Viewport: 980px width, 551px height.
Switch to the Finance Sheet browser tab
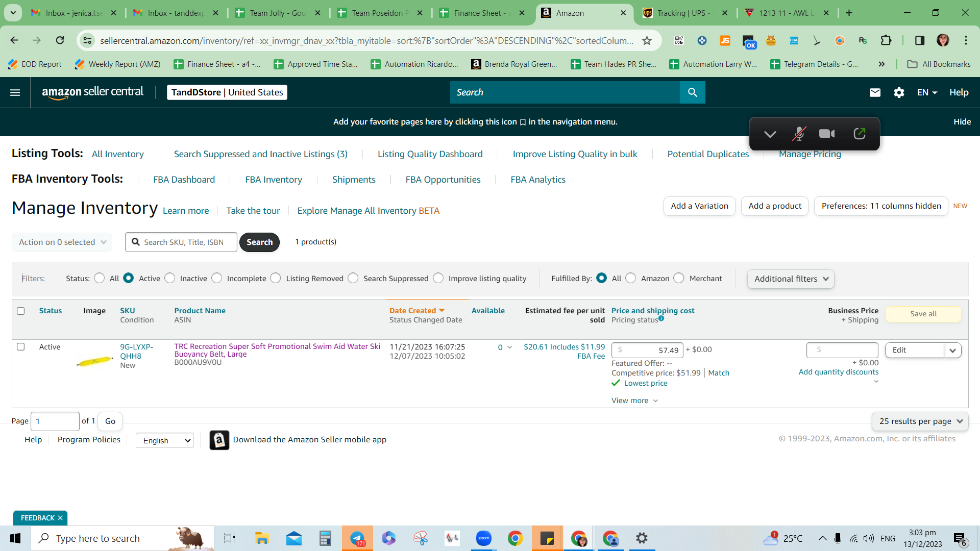[x=482, y=13]
